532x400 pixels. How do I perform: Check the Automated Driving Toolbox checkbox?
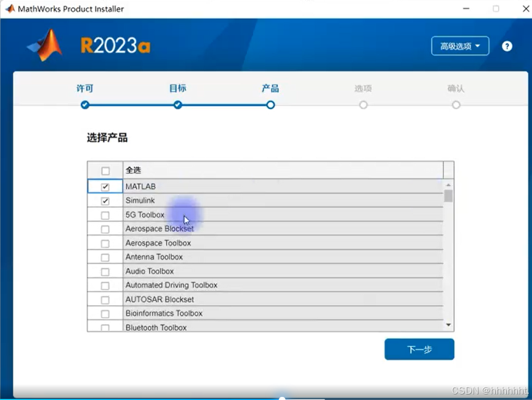pos(105,285)
